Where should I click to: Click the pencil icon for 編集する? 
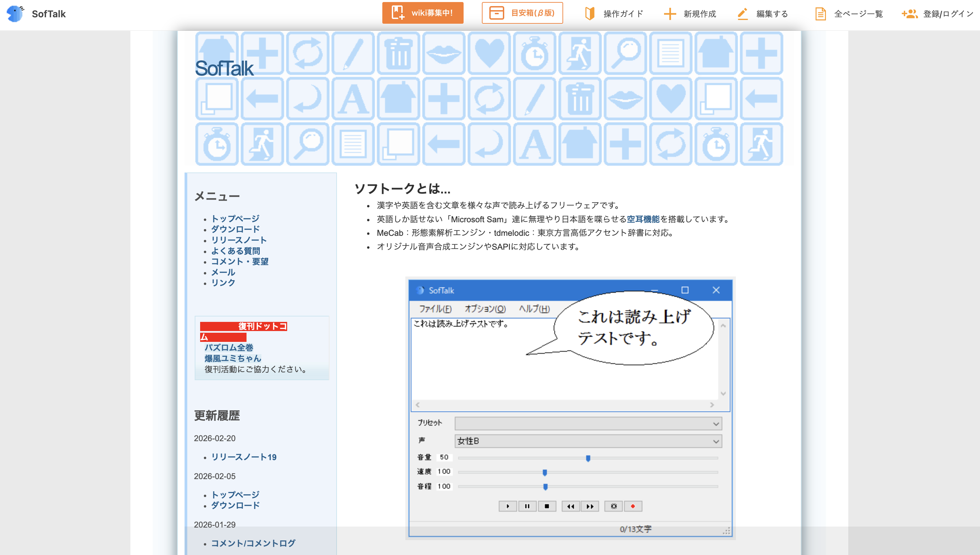point(743,14)
